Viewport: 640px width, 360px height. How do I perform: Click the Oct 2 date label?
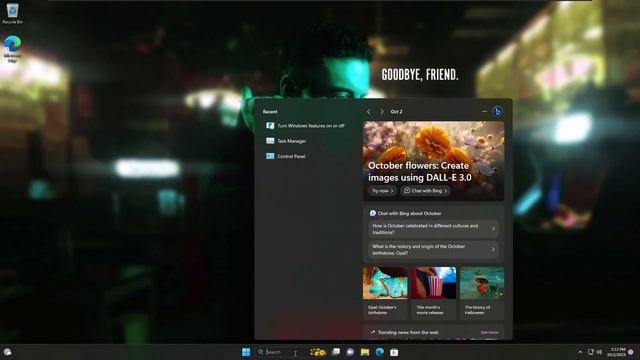click(x=396, y=111)
